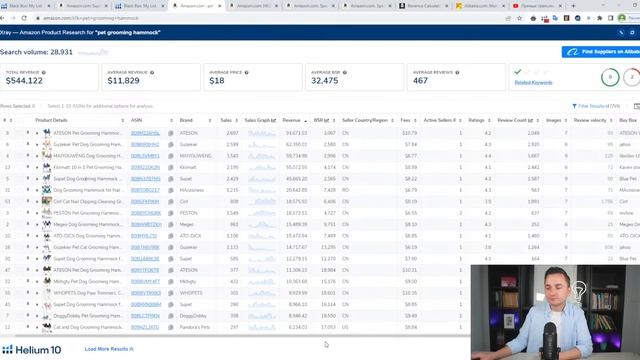The width and height of the screenshot is (640, 360).
Task: Pin the PESTON Pet Grooming row
Action: 28,212
